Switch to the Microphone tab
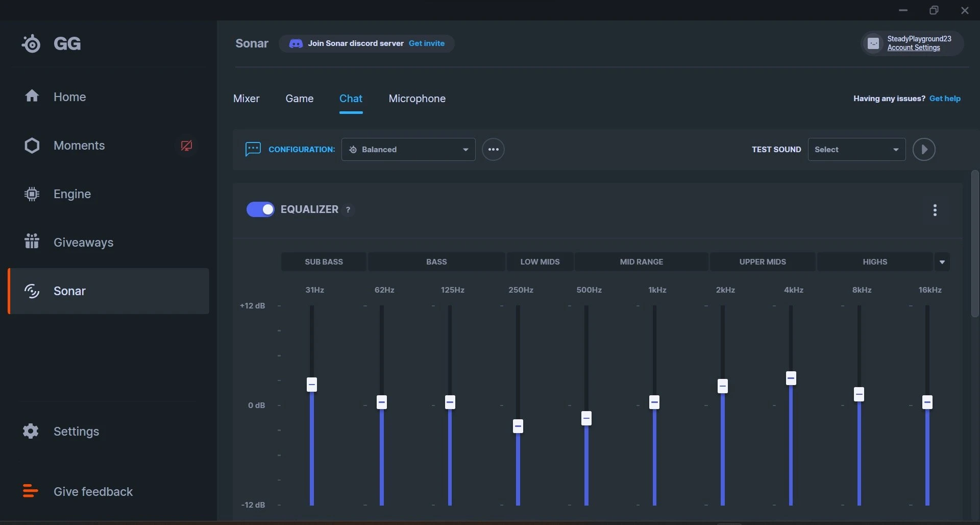This screenshot has height=525, width=980. point(417,99)
